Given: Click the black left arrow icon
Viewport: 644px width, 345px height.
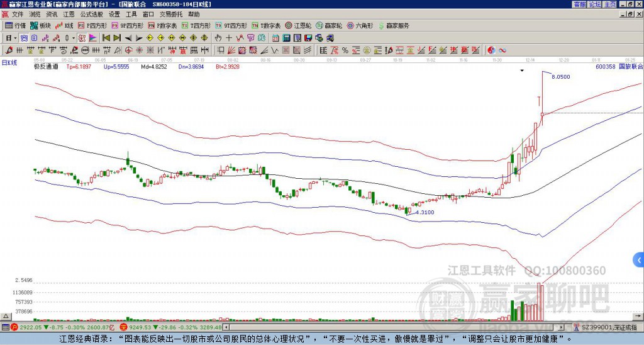Looking at the screenshot, I should (x=128, y=38).
